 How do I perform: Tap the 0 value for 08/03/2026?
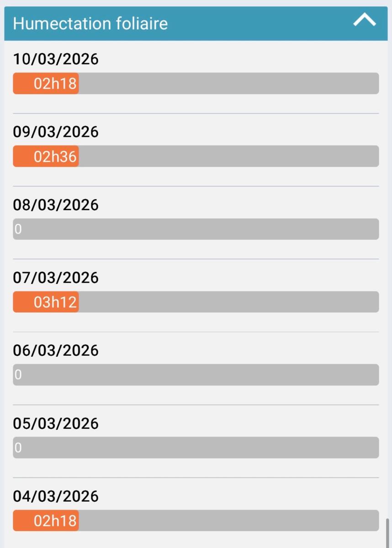click(x=18, y=229)
